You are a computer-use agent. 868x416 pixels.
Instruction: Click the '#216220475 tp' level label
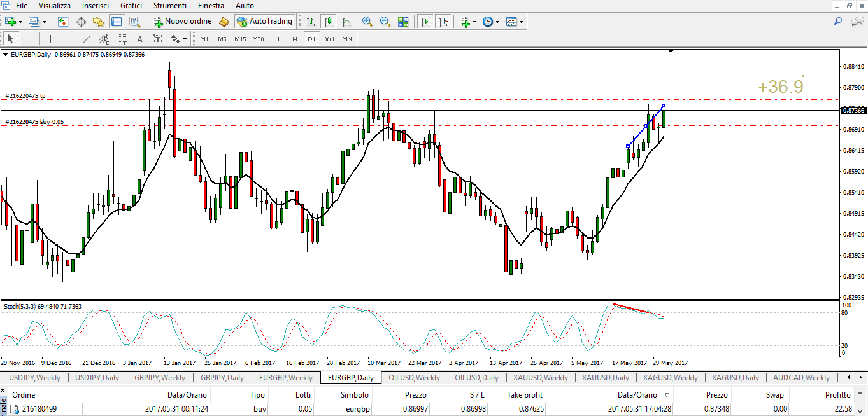25,96
